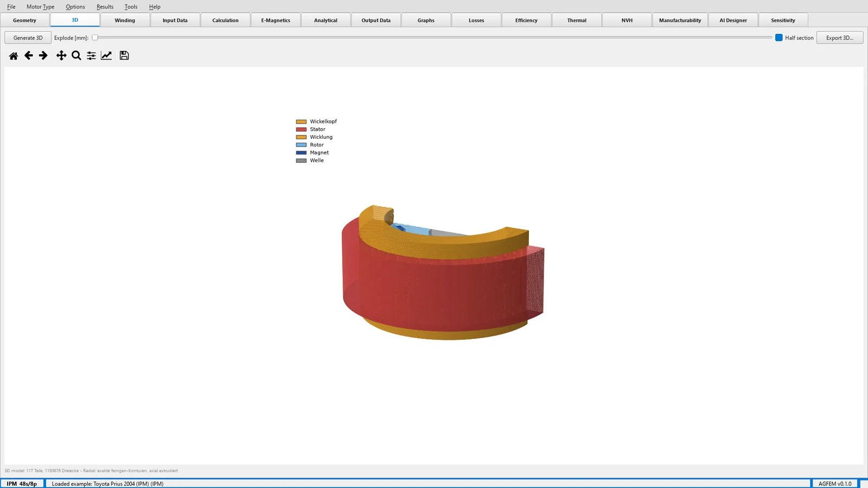Screen dimensions: 868x488
Task: Open the Options menu
Action: coord(75,7)
